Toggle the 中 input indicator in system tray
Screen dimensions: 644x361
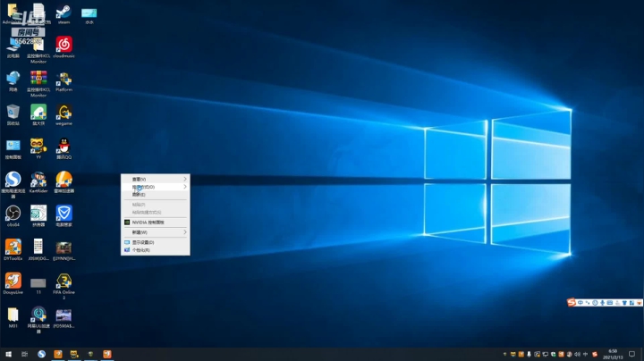tap(585, 354)
